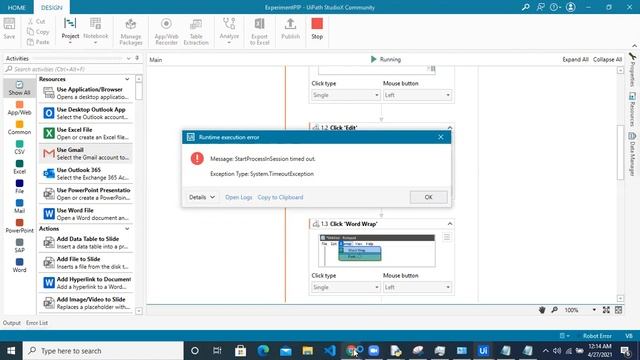Switch to the HOME tab
Viewport: 640px width, 360px height.
(x=17, y=7)
